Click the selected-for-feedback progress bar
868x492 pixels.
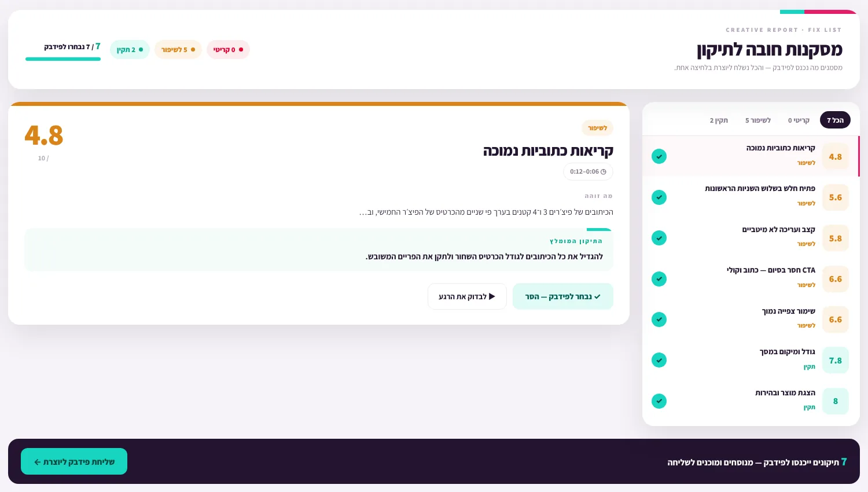coord(63,58)
